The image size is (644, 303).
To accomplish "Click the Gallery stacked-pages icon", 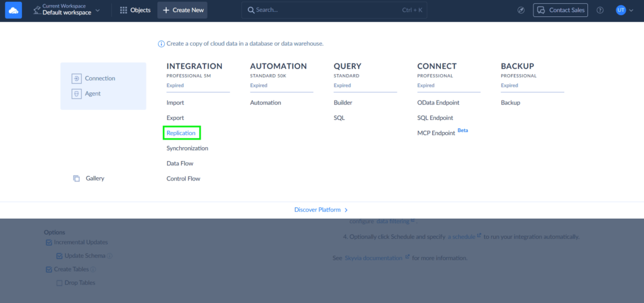I will tap(76, 179).
